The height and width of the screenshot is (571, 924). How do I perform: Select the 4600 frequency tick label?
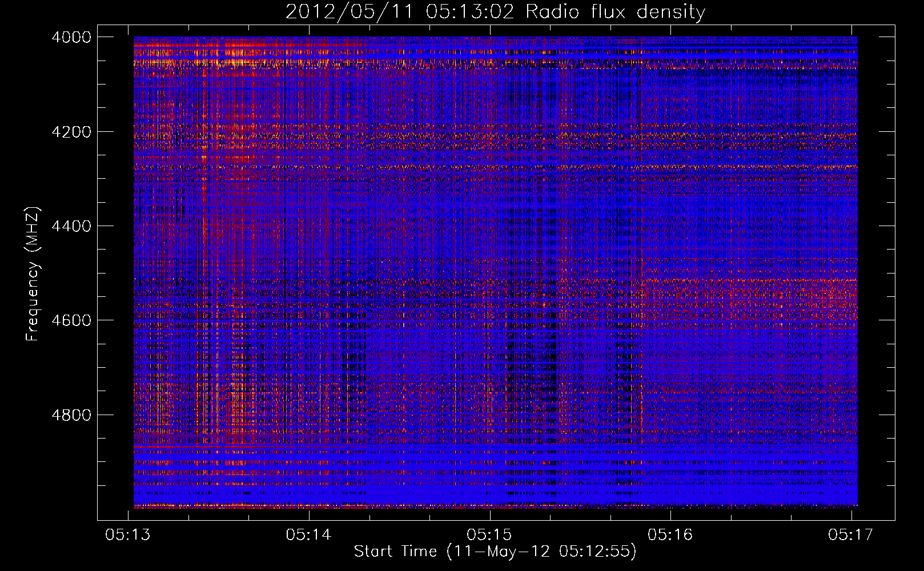pos(71,320)
